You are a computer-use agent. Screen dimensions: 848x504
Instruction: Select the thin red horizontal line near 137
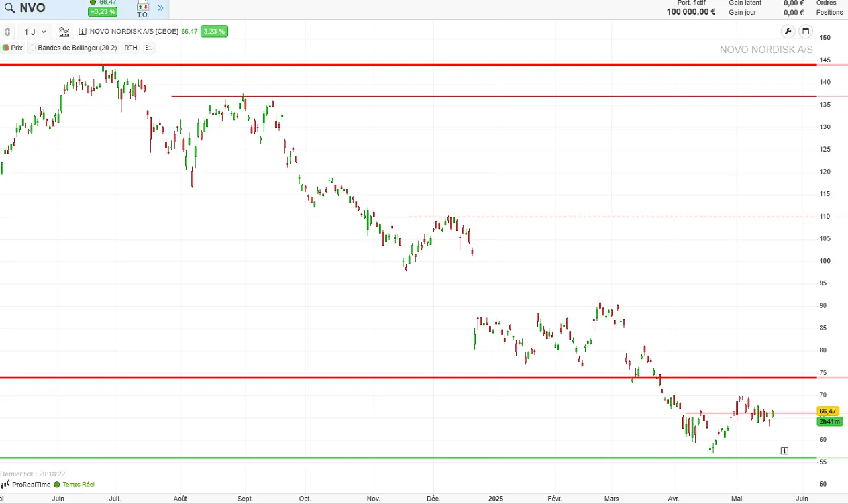point(494,96)
